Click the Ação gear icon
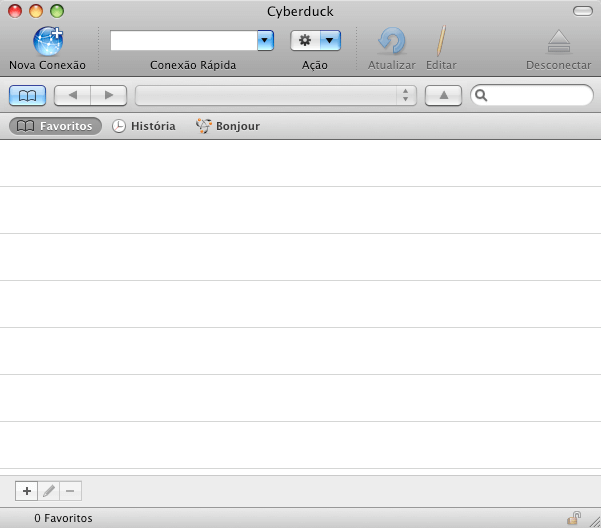 pyautogui.click(x=305, y=41)
